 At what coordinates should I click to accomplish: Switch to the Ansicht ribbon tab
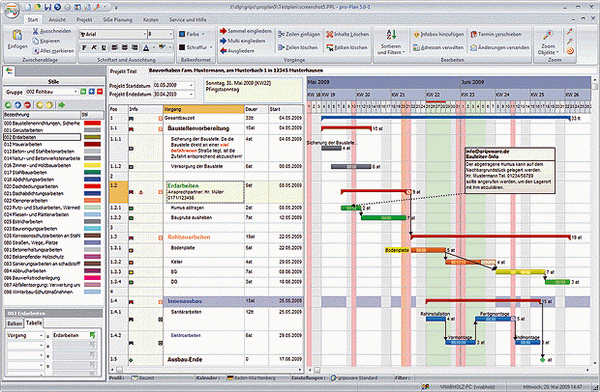tap(57, 20)
